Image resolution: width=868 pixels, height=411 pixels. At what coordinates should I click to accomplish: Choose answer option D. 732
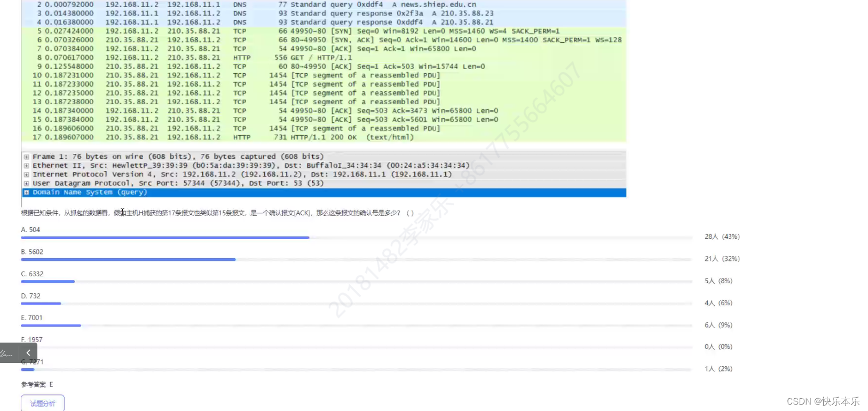(x=30, y=296)
